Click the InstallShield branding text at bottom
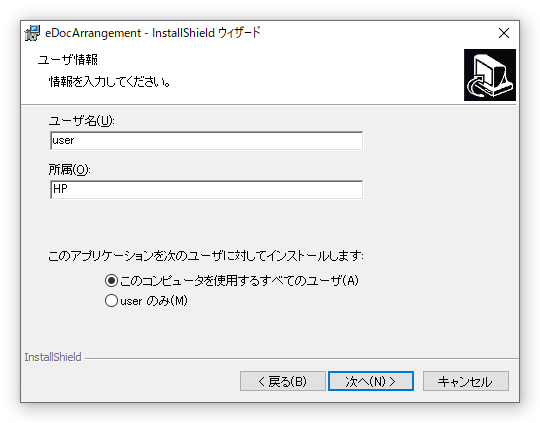 pyautogui.click(x=53, y=357)
